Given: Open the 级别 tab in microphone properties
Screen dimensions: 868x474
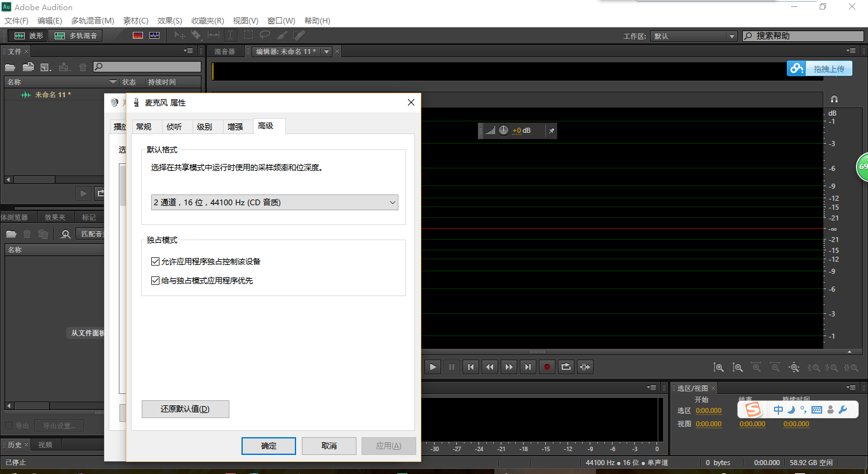Looking at the screenshot, I should click(x=205, y=127).
